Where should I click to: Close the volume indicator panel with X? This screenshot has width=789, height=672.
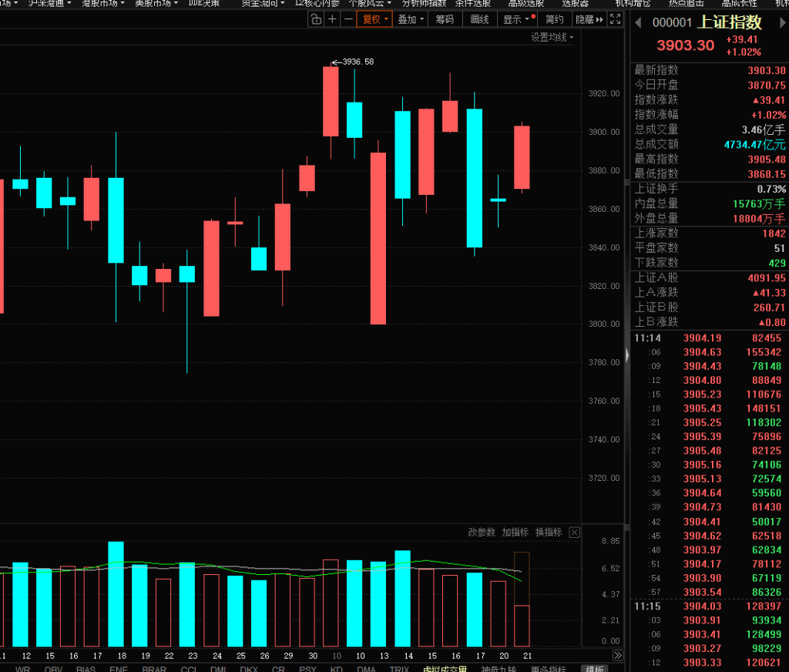(574, 533)
